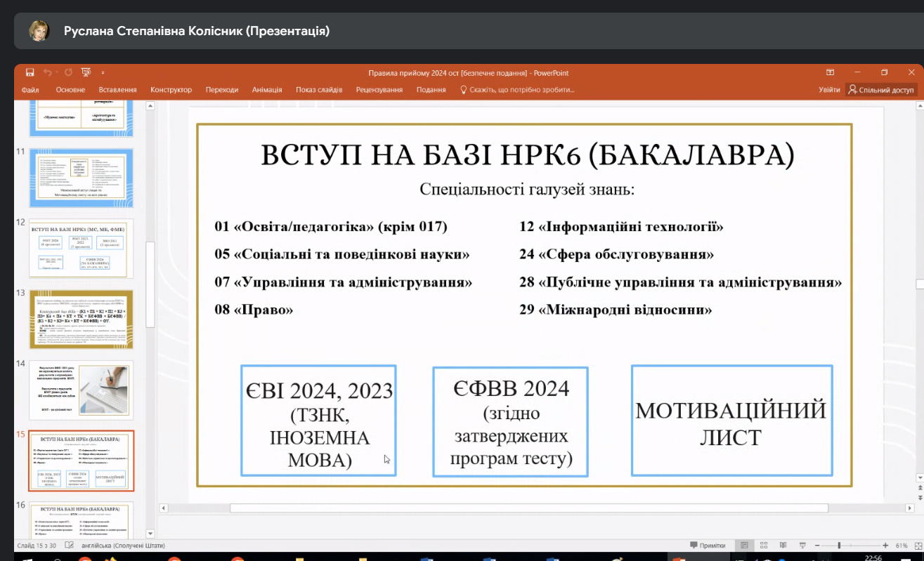
Task: Open the Файл menu
Action: (x=30, y=90)
